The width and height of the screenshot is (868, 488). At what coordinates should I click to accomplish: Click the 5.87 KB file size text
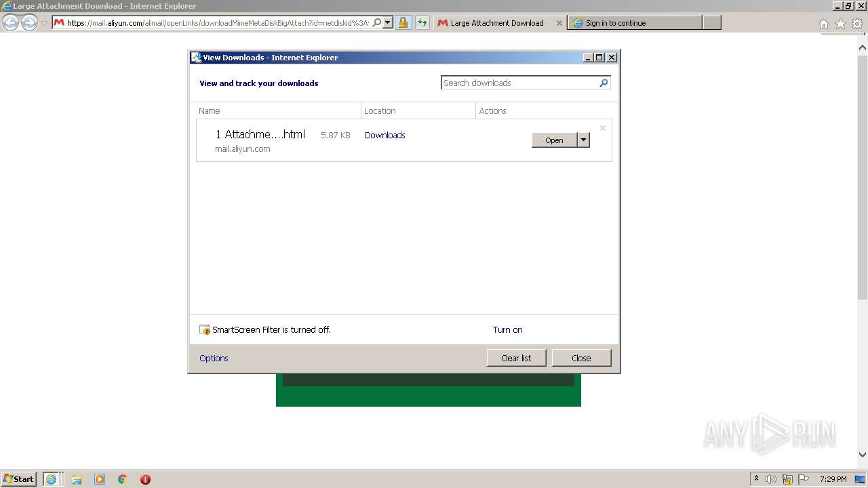pos(336,135)
